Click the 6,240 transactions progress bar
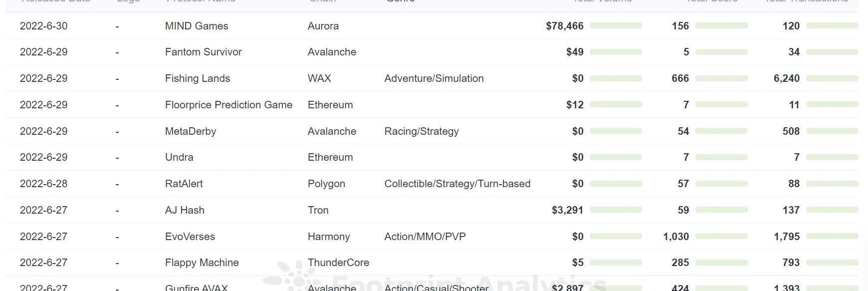The height and width of the screenshot is (291, 868). 832,78
